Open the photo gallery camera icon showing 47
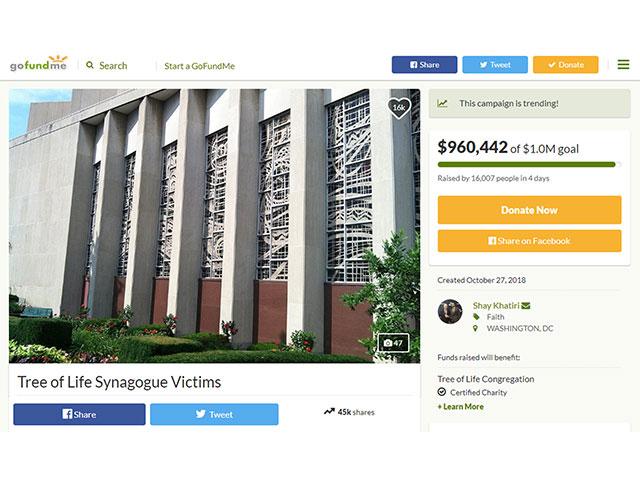This screenshot has height=480, width=640. (393, 343)
